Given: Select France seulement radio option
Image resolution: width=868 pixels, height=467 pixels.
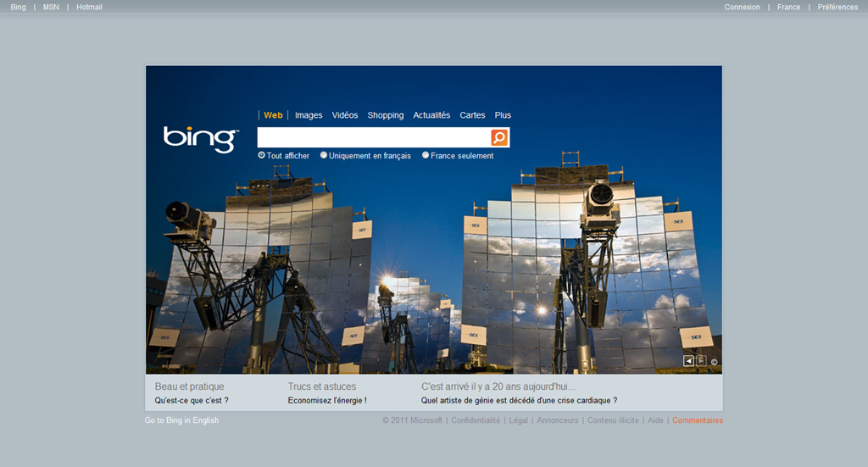Looking at the screenshot, I should [x=426, y=155].
